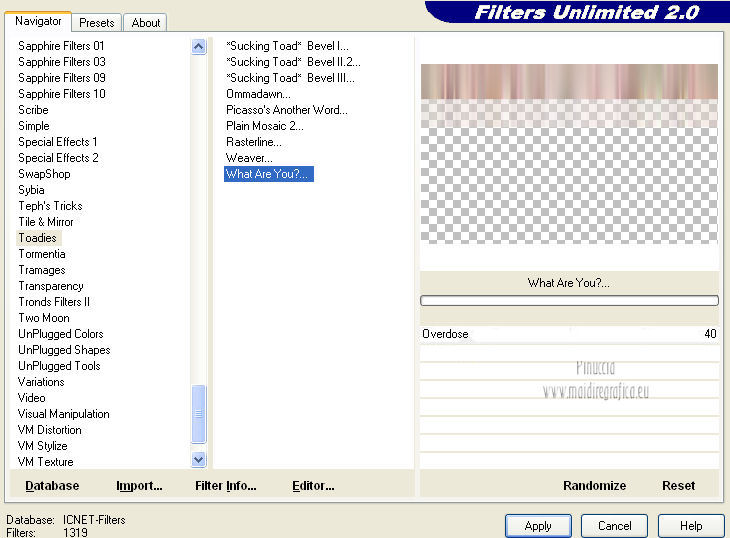Select the VM Texture category
This screenshot has height=538, width=730.
click(46, 462)
